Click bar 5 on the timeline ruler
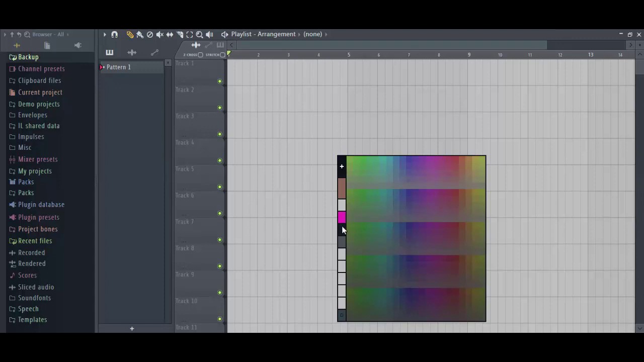This screenshot has height=362, width=644. (349, 55)
